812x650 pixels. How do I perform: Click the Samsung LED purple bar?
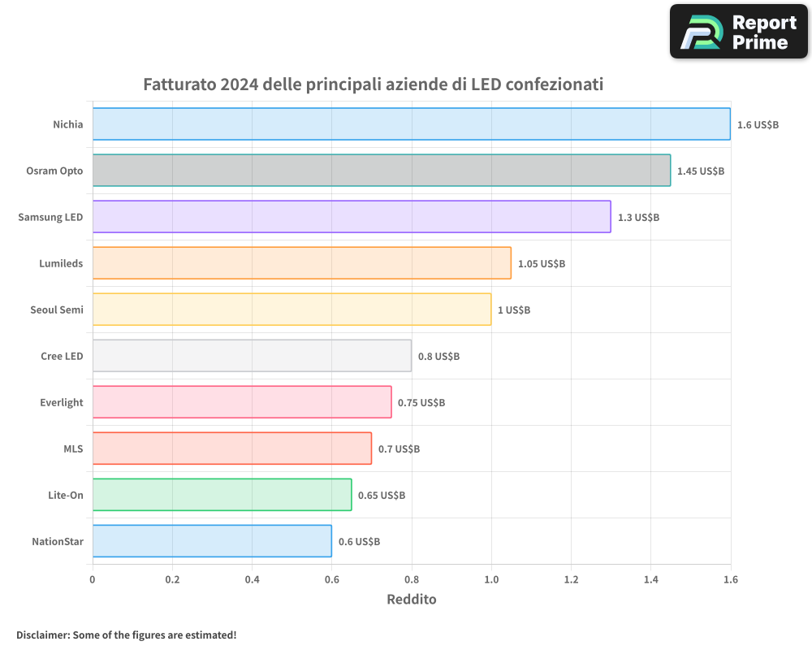tap(349, 217)
